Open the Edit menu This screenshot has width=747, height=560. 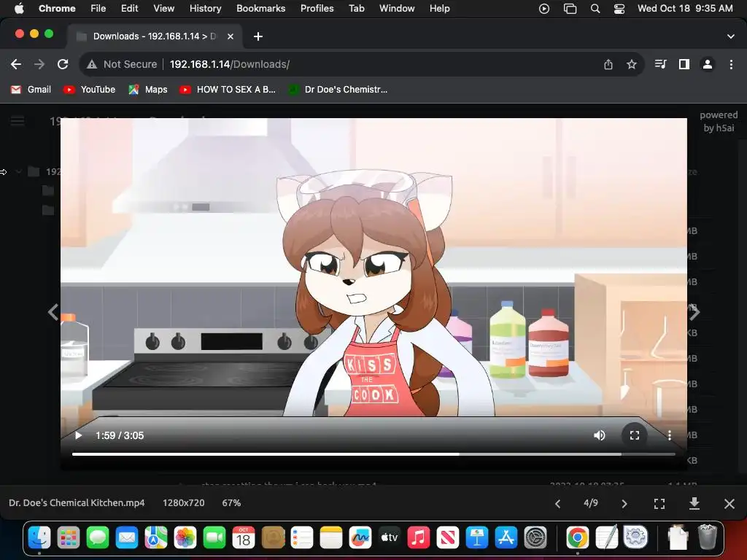(x=129, y=8)
